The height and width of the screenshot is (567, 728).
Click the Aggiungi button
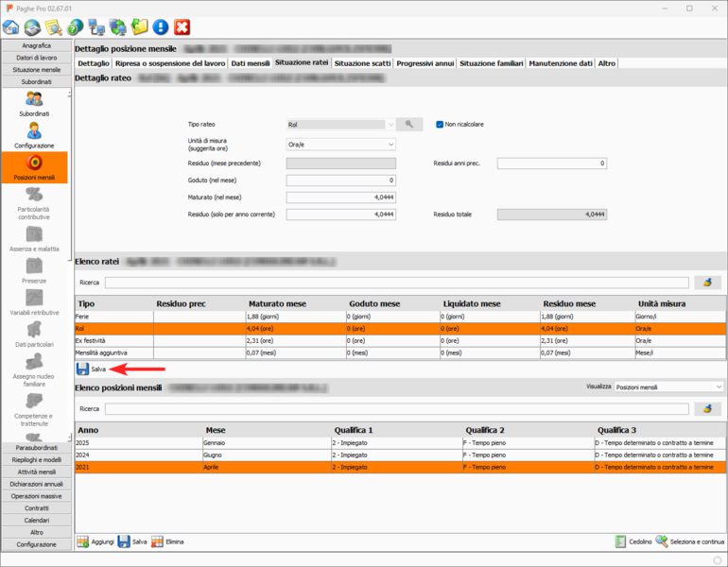95,541
